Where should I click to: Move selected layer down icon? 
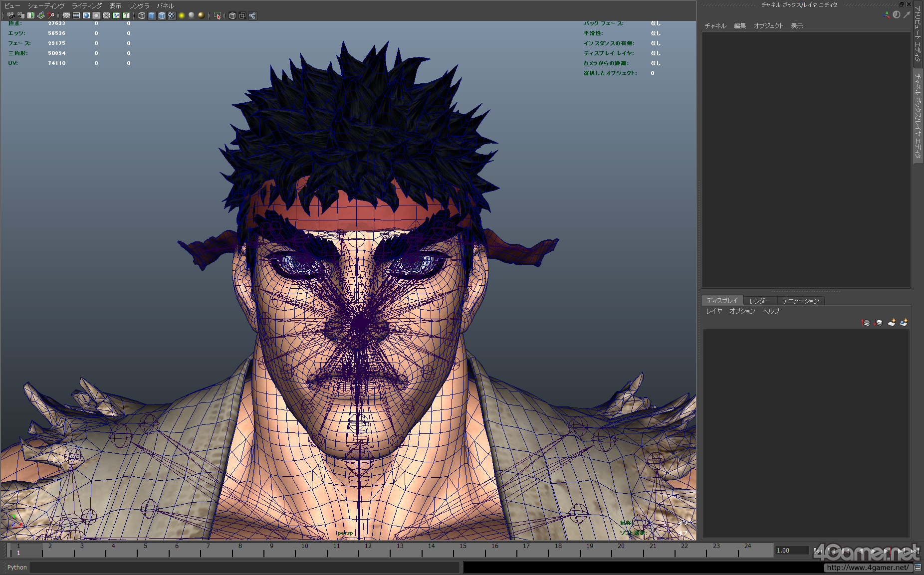[878, 323]
